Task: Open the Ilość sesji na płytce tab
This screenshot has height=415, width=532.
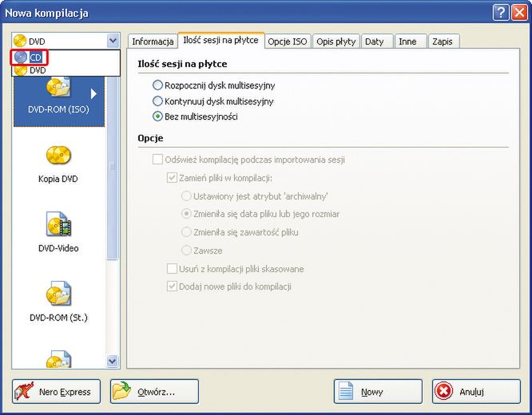Action: click(221, 40)
